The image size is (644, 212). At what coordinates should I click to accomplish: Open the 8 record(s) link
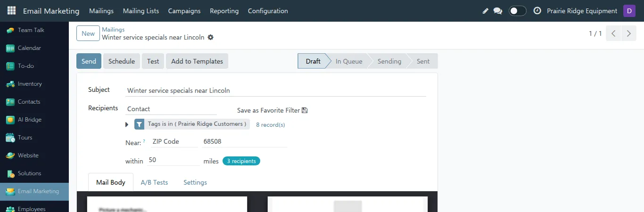(271, 125)
